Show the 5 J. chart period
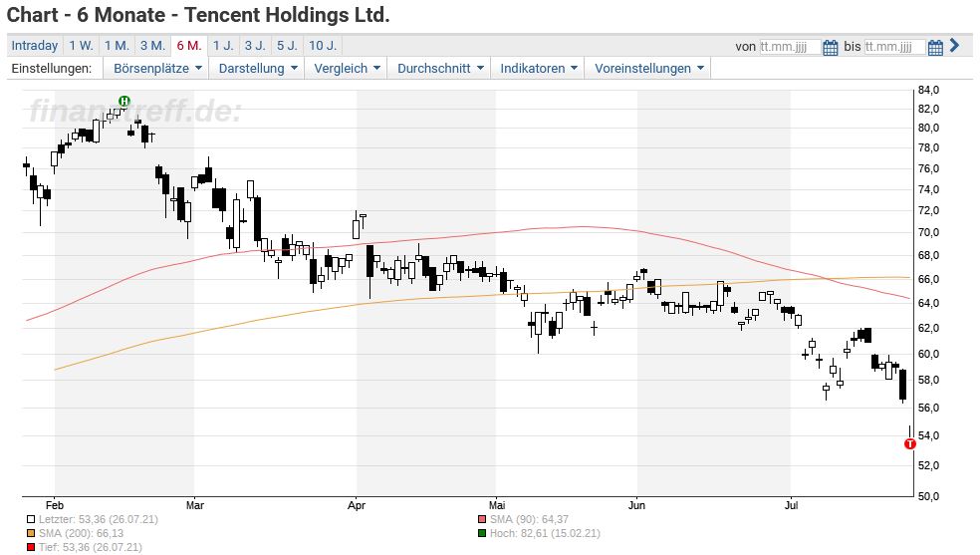 288,46
